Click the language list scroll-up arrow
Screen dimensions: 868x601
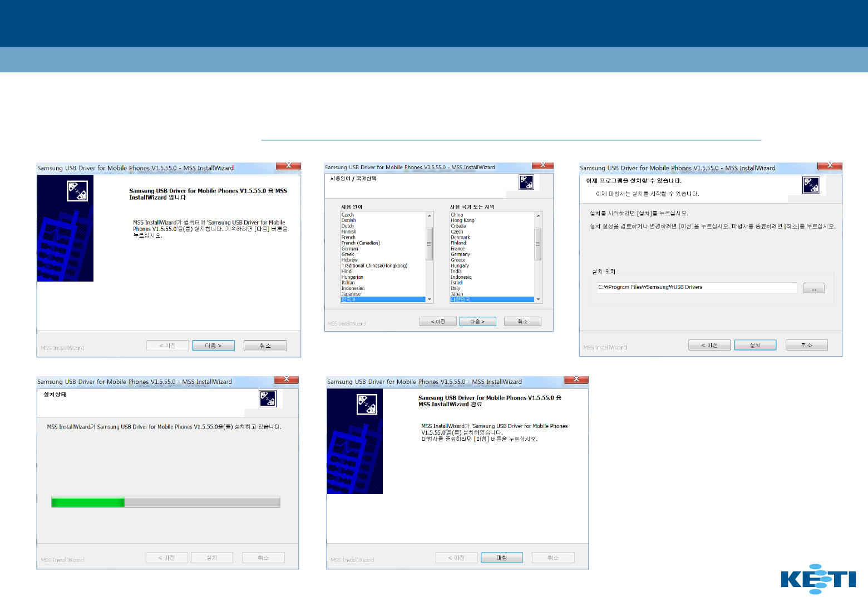point(430,215)
